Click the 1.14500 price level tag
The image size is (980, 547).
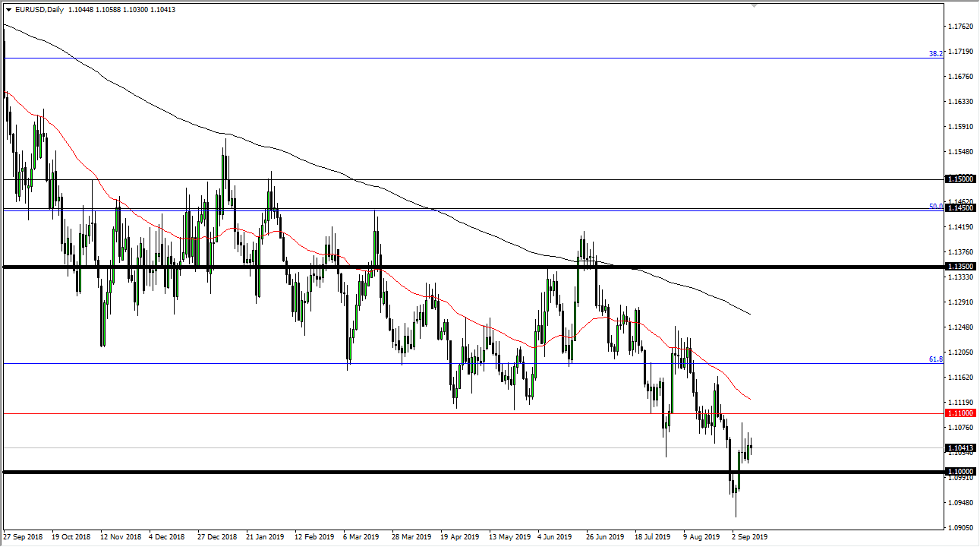click(960, 209)
